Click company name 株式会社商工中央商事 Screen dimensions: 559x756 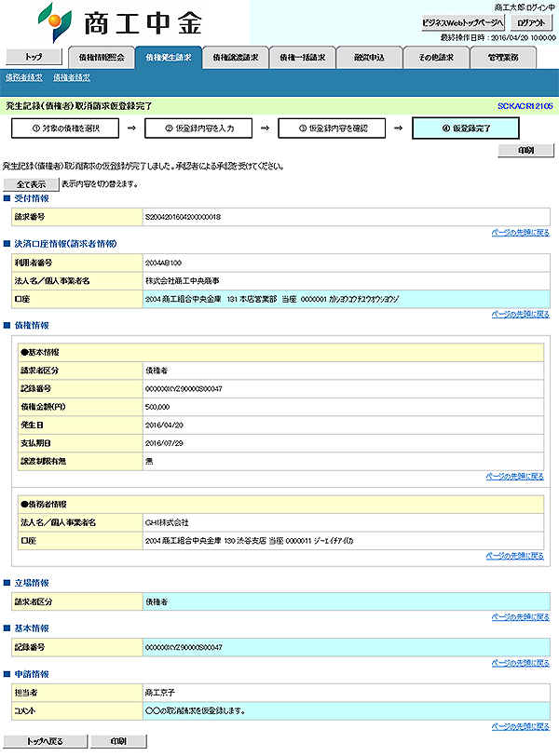[182, 281]
